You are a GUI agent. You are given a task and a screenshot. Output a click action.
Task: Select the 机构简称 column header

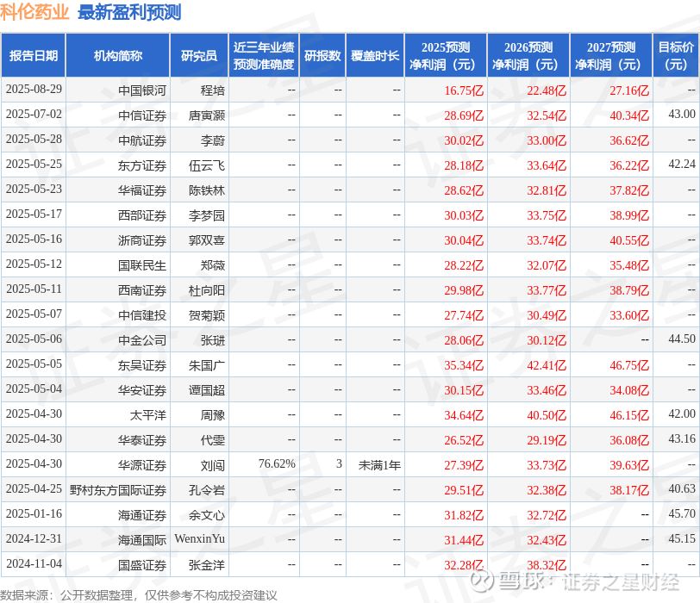118,56
